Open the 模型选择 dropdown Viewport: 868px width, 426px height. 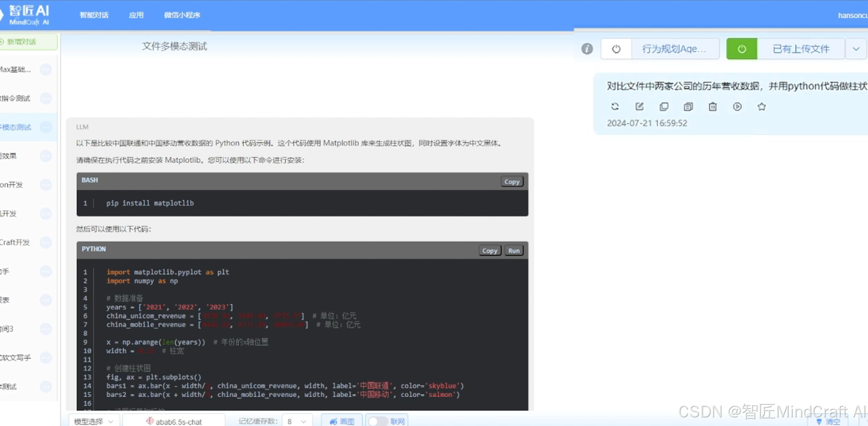click(94, 421)
